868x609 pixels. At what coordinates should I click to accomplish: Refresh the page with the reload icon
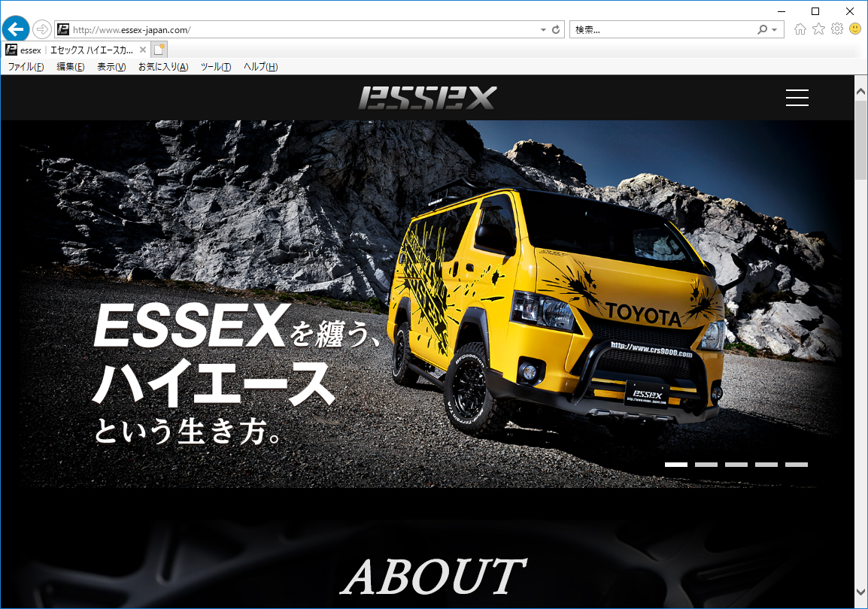point(556,30)
